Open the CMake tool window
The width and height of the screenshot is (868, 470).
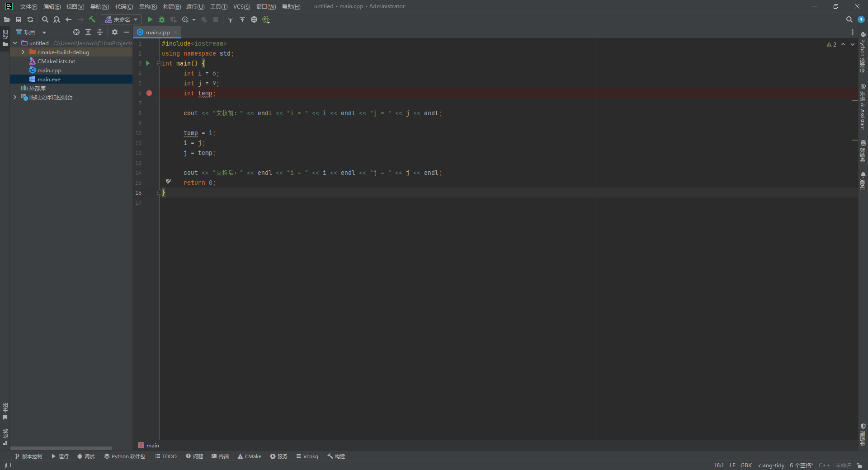tap(250, 456)
